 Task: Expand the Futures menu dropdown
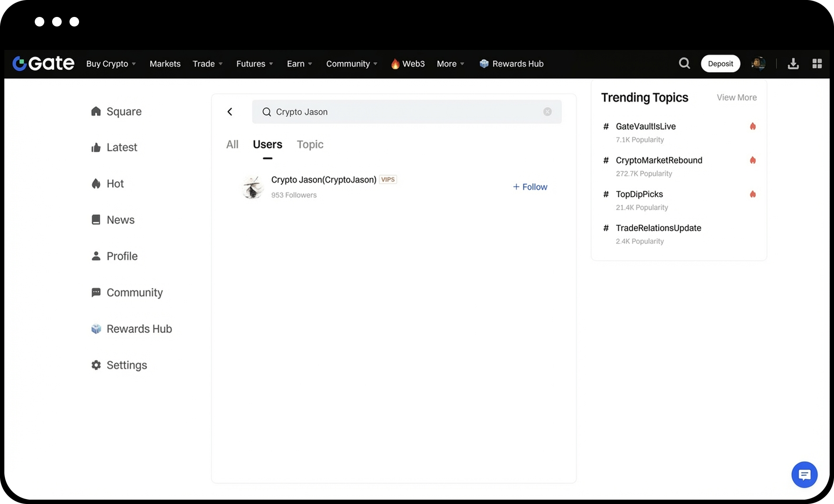[255, 64]
